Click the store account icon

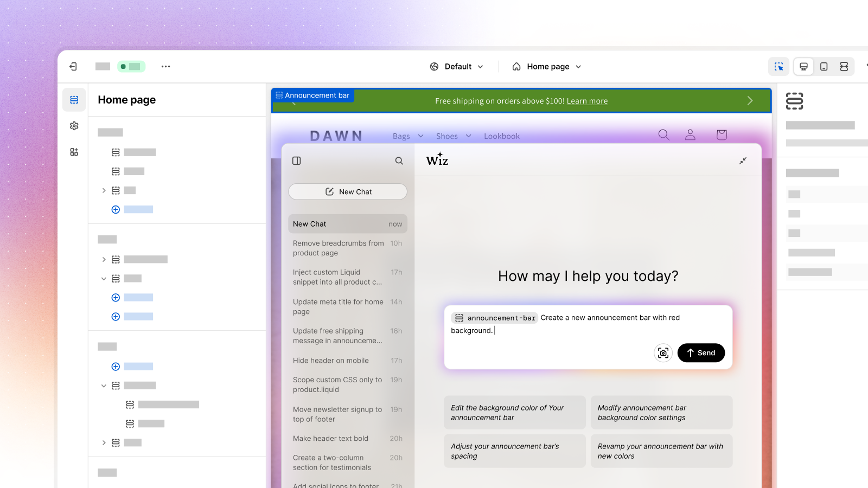tap(690, 135)
